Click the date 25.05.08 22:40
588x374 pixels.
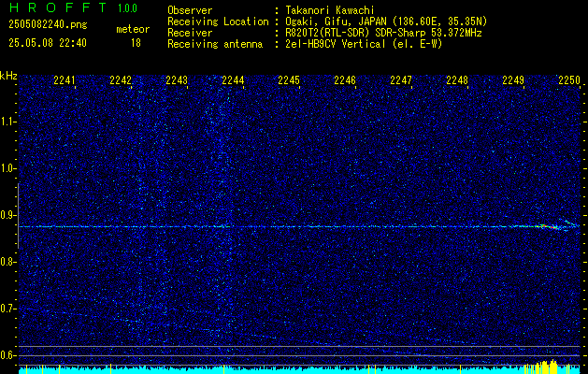click(48, 43)
